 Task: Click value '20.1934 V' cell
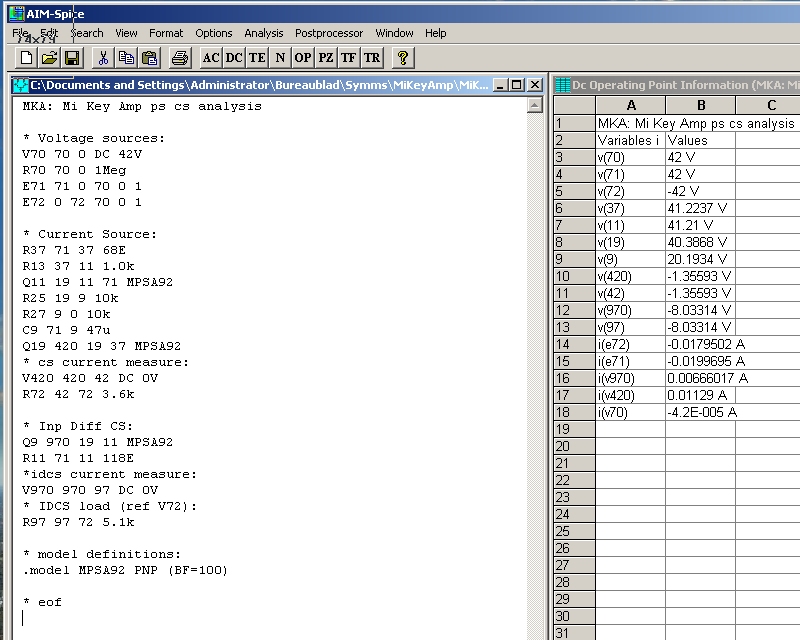pyautogui.click(x=701, y=259)
